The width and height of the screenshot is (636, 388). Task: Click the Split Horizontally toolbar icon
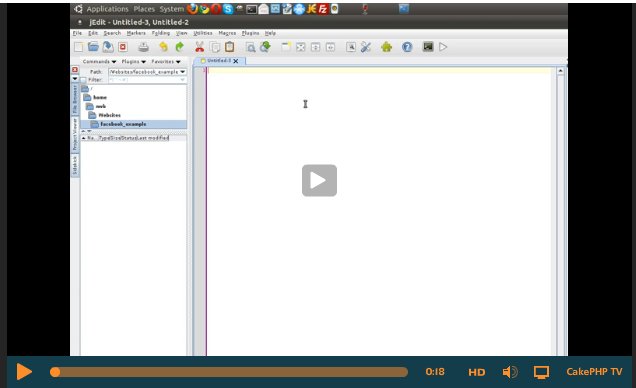pyautogui.click(x=315, y=47)
